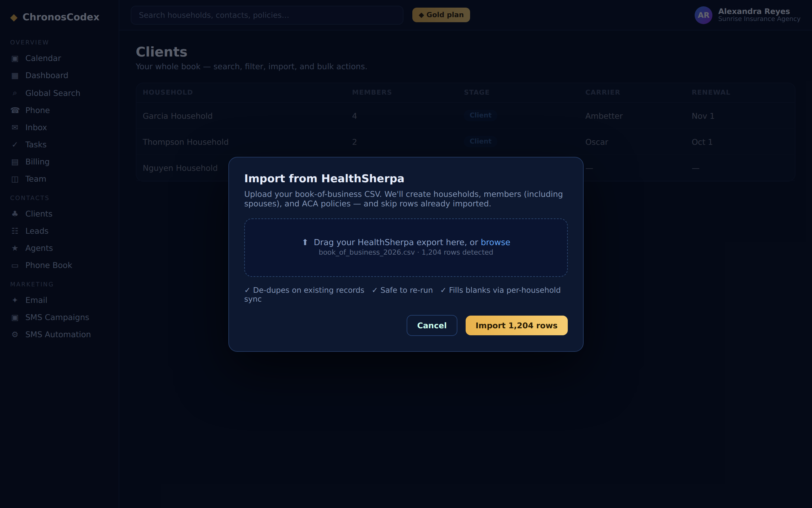Click the Email sparkle icon
The width and height of the screenshot is (812, 508).
click(x=15, y=300)
